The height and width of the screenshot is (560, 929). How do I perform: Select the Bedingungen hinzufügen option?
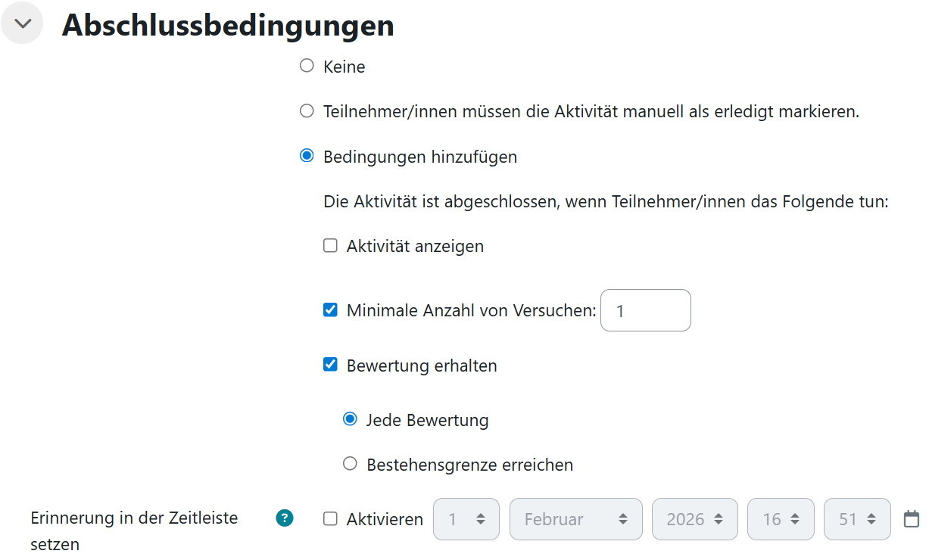coord(307,156)
